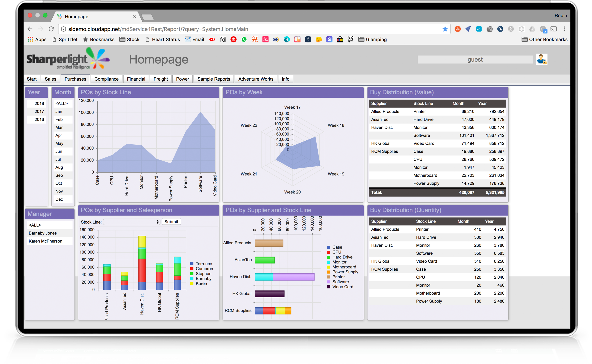Open the Sales tab
Viewport: 592px width, 364px height.
[50, 79]
